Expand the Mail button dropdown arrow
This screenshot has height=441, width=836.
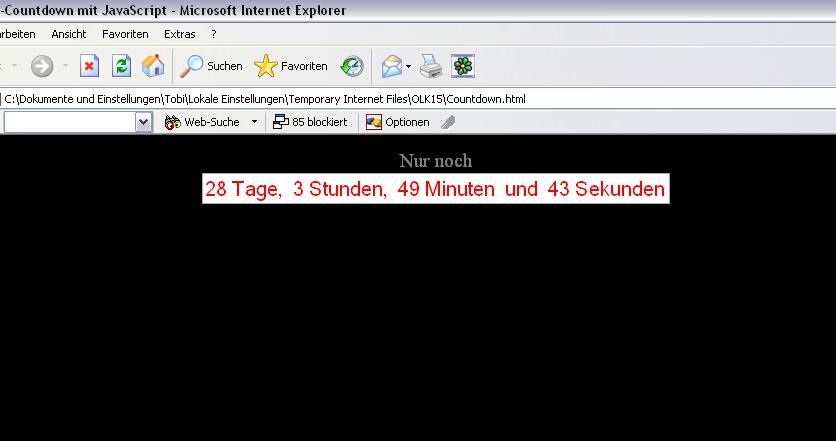pyautogui.click(x=409, y=67)
